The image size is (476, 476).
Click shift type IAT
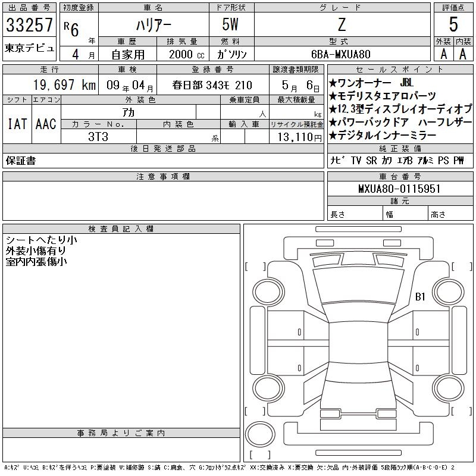click(17, 124)
